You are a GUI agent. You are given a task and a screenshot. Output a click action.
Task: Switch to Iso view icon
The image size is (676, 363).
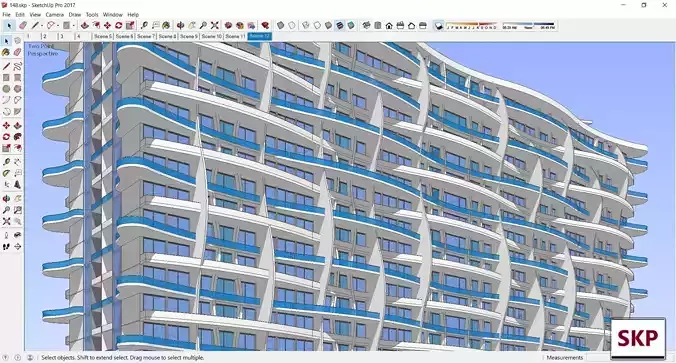[x=366, y=25]
